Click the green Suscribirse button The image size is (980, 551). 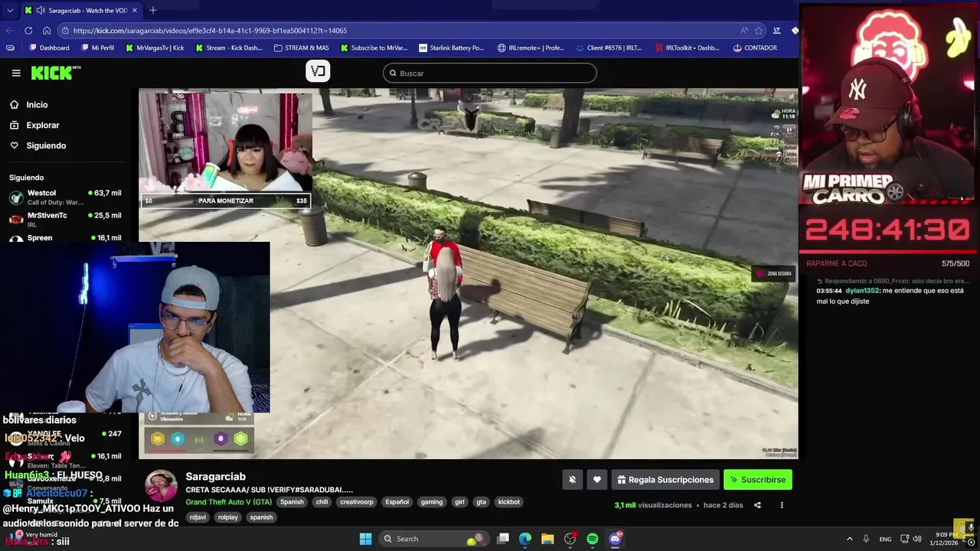pos(758,480)
